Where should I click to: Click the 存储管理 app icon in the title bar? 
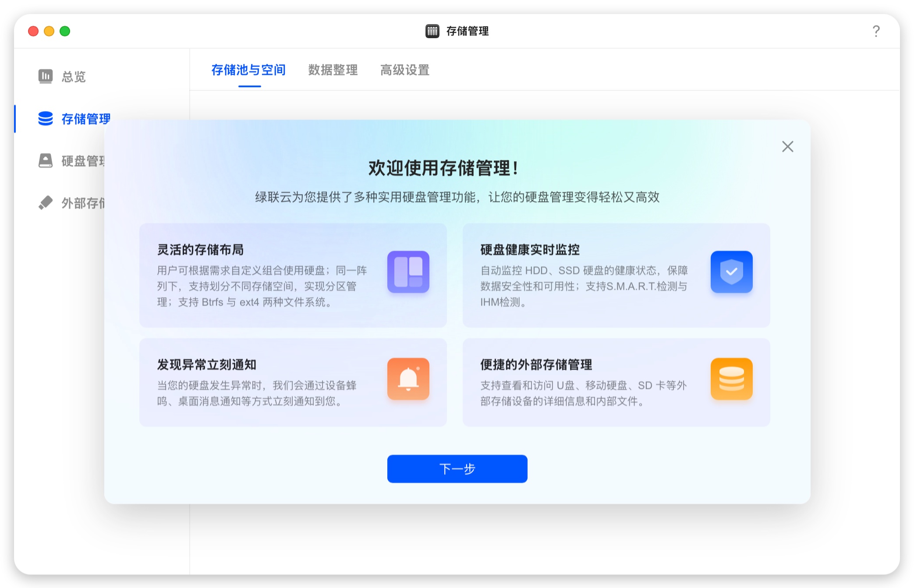click(432, 31)
